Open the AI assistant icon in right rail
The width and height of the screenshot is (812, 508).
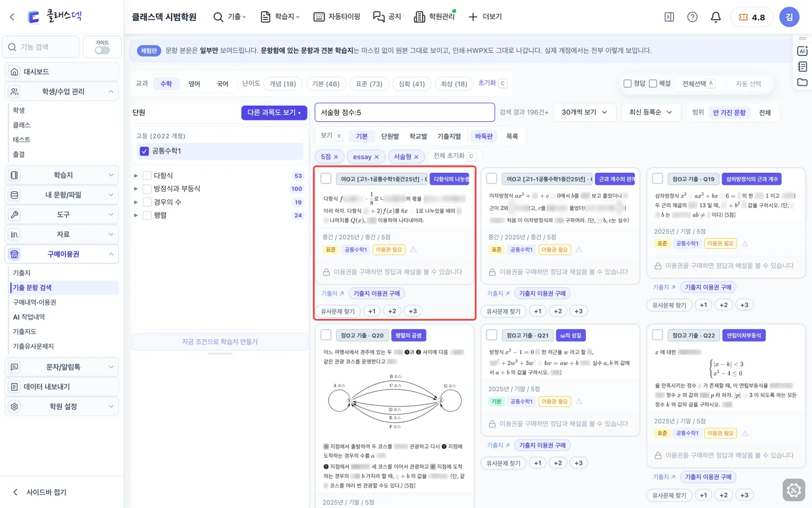[802, 51]
